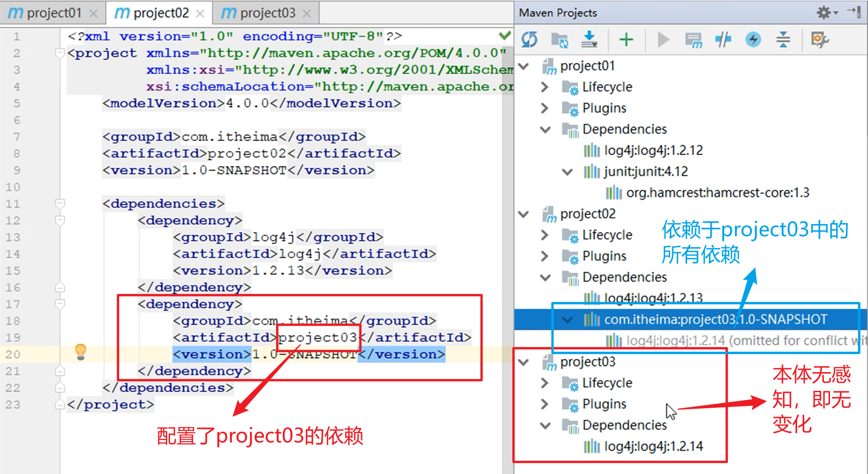Collapse the project02 Maven node
The width and height of the screenshot is (868, 474).
point(523,214)
